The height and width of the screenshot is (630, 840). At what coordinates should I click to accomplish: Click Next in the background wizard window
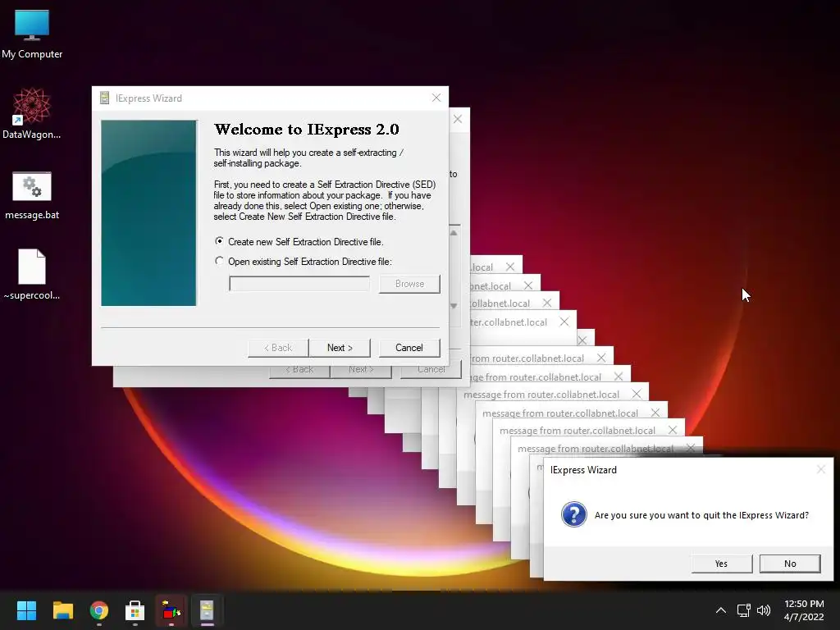click(361, 370)
